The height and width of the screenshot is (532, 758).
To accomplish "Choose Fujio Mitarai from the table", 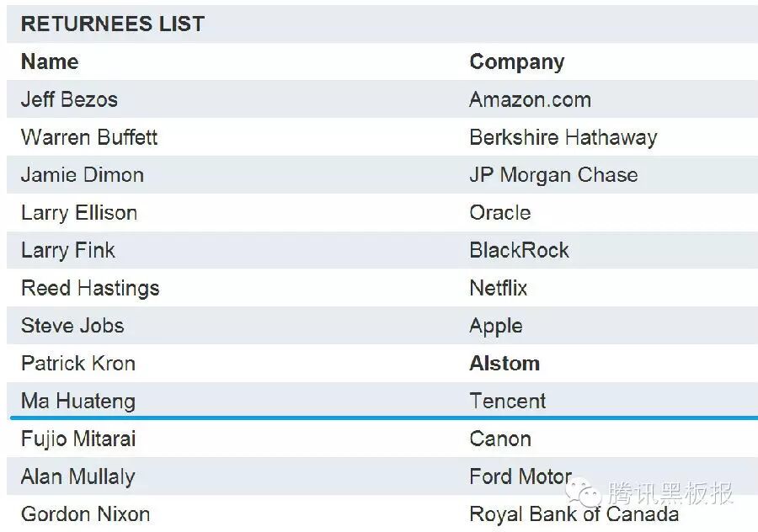I will click(78, 439).
